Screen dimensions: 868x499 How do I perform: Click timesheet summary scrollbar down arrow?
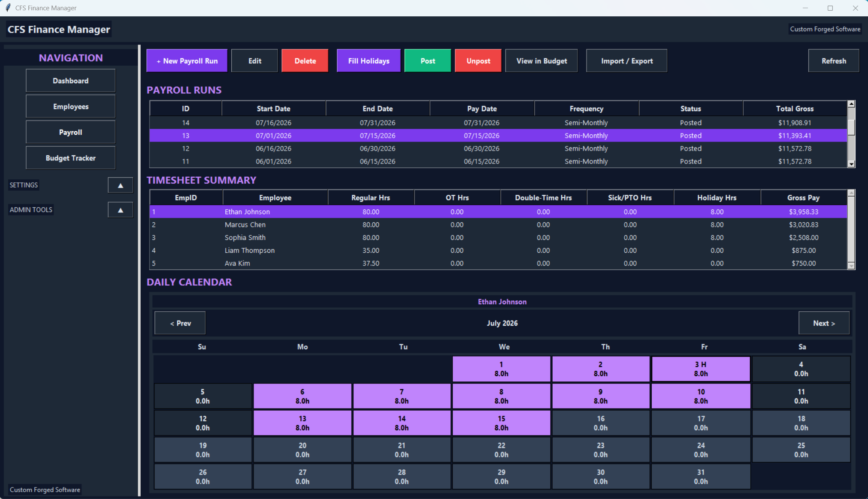[851, 266]
